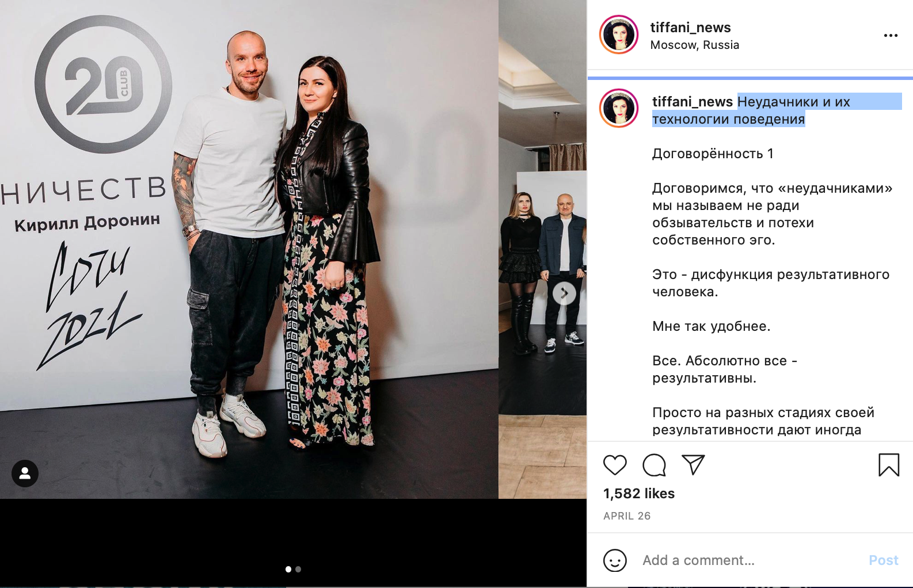913x588 pixels.
Task: Select the first carousel dot indicator
Action: point(288,569)
